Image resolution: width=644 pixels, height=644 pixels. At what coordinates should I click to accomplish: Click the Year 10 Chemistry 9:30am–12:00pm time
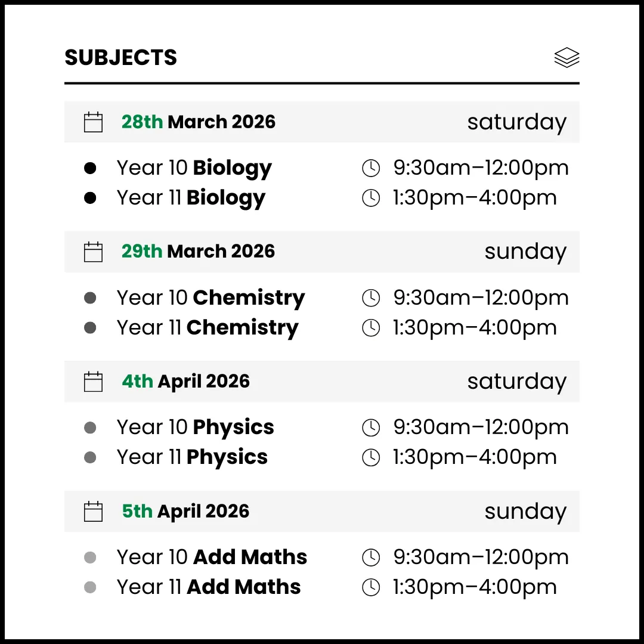pyautogui.click(x=481, y=298)
